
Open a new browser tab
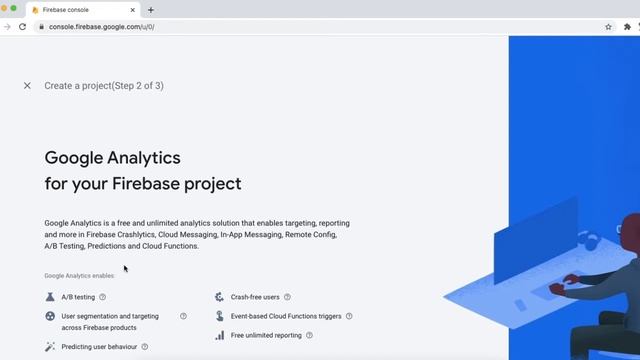click(x=151, y=10)
